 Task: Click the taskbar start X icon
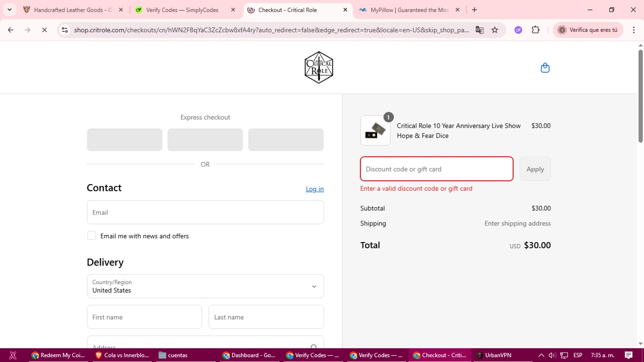click(x=13, y=355)
